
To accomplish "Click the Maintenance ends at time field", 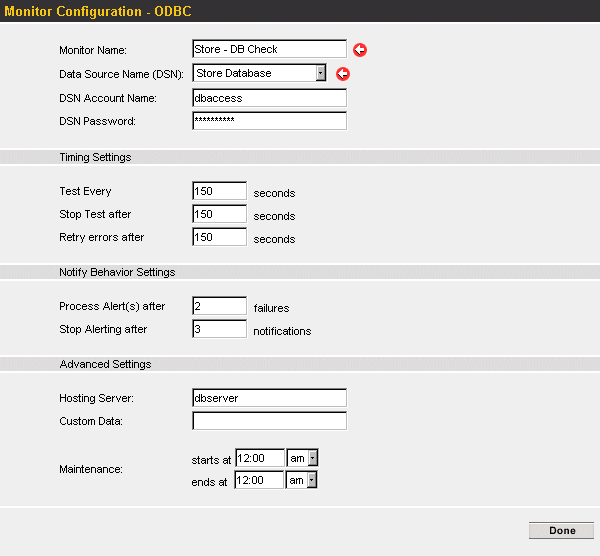I will (259, 480).
